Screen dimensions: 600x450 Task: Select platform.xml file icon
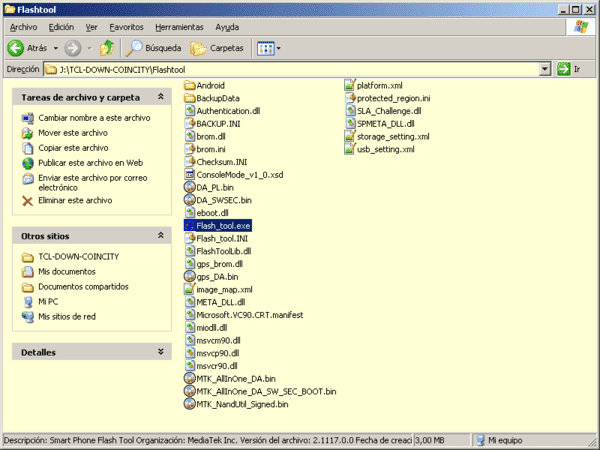pyautogui.click(x=350, y=85)
